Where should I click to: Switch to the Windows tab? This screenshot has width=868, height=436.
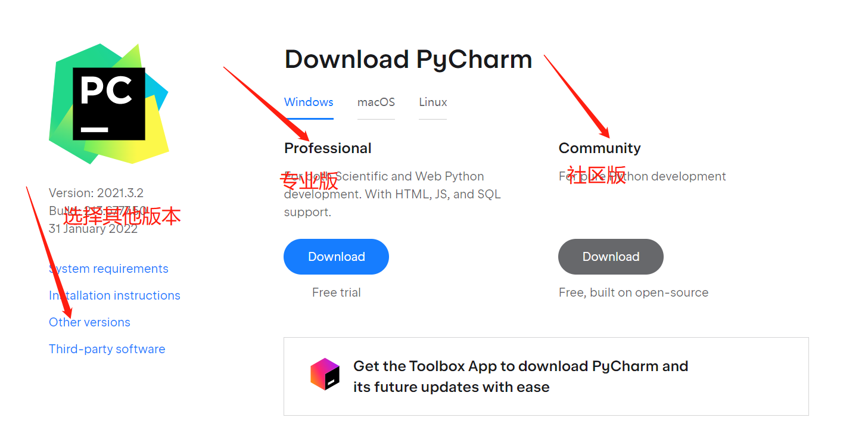pos(309,102)
